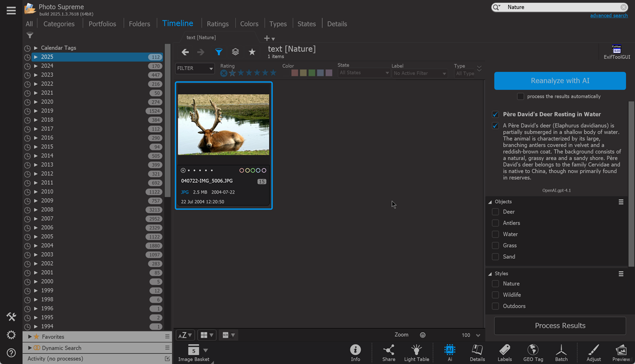The image size is (635, 364).
Task: Expand the 2024 timeline year
Action: point(35,66)
